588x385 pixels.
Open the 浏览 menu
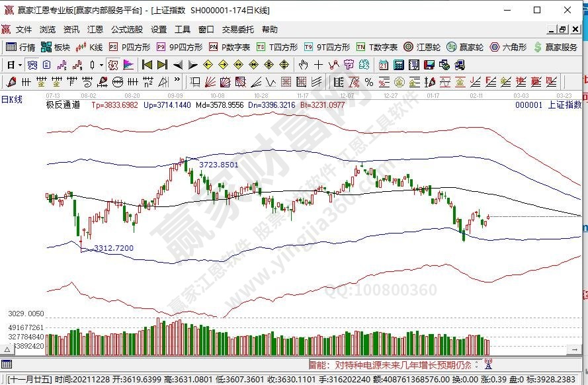point(47,29)
